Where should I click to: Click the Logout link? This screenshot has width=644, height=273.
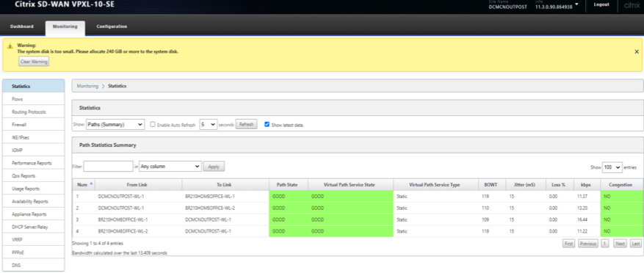[x=601, y=5]
